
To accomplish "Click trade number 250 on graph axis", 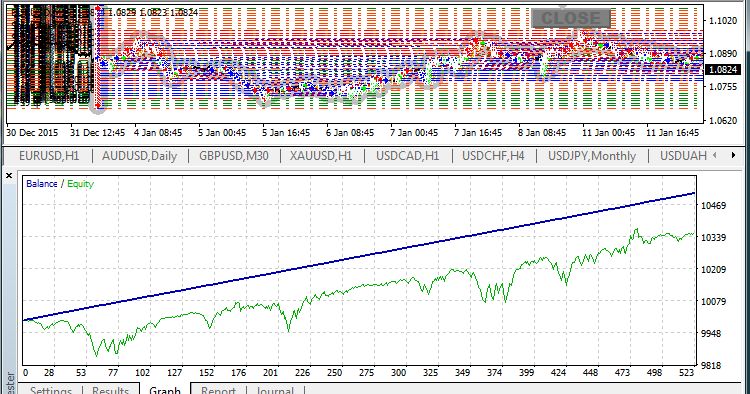I will tap(334, 372).
